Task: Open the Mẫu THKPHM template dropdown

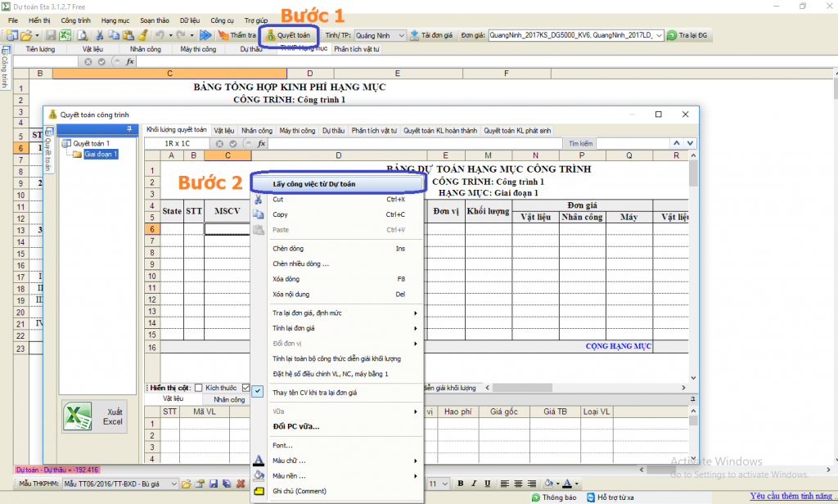Action: 173,484
